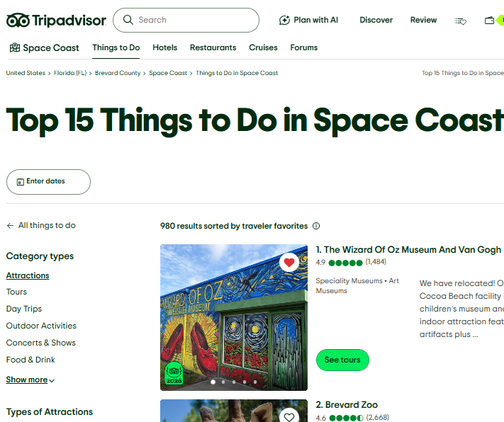Open the Brevard Zoo listing title
Image resolution: width=504 pixels, height=422 pixels.
pos(347,405)
